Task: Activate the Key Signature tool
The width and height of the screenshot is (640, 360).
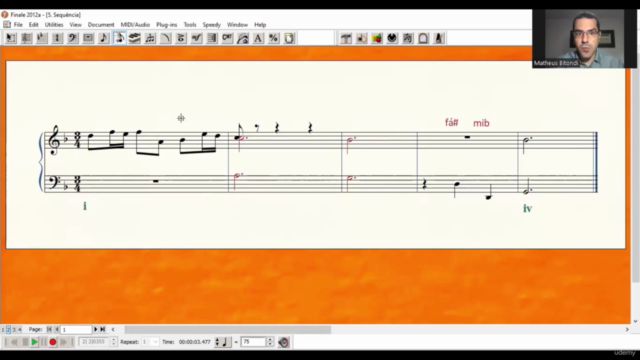Action: [x=42, y=38]
